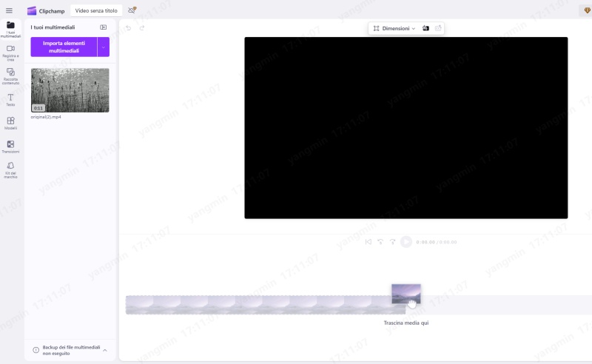
Task: Open the 'Transizioni' sidebar tab
Action: (x=10, y=146)
